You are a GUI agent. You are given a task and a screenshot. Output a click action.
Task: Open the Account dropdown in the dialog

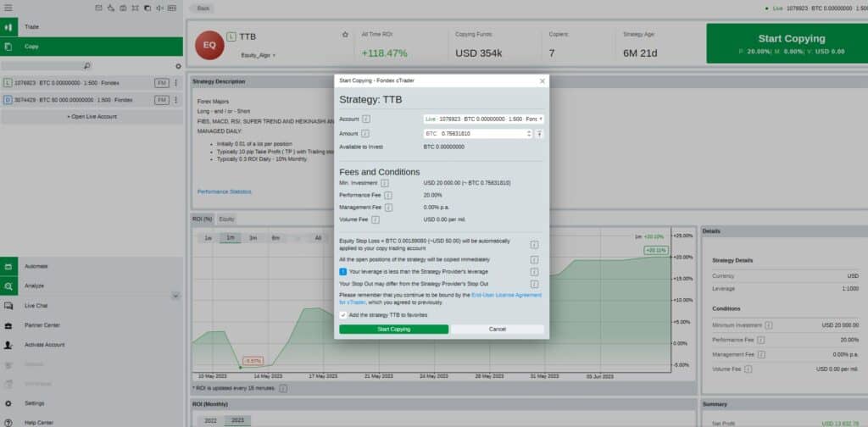click(x=483, y=119)
